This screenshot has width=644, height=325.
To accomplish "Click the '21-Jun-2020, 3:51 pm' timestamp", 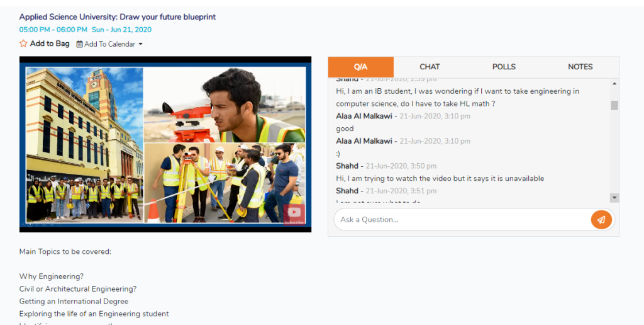I will 401,191.
